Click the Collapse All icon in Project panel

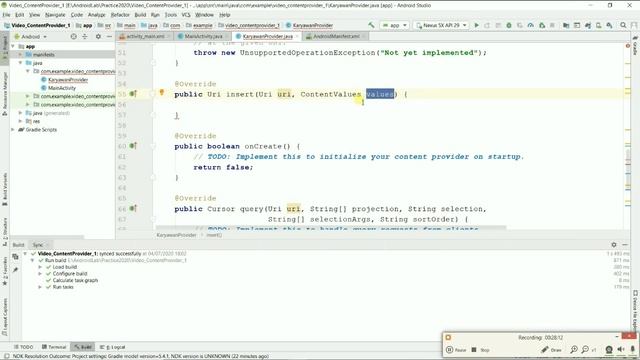(x=85, y=36)
